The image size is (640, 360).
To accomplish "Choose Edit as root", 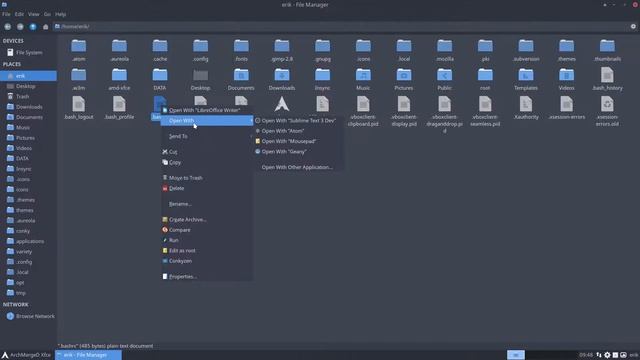I will pos(207,251).
